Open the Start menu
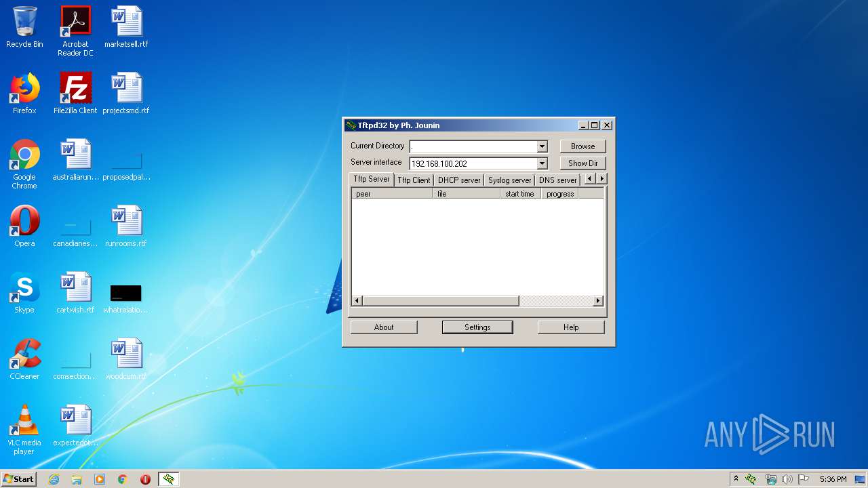Image resolution: width=868 pixels, height=488 pixels. 18,479
